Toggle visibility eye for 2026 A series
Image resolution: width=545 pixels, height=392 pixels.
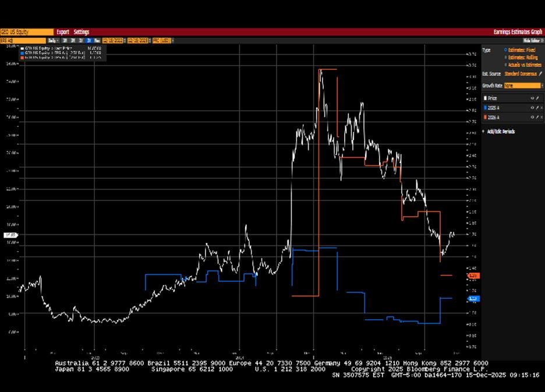(x=532, y=117)
